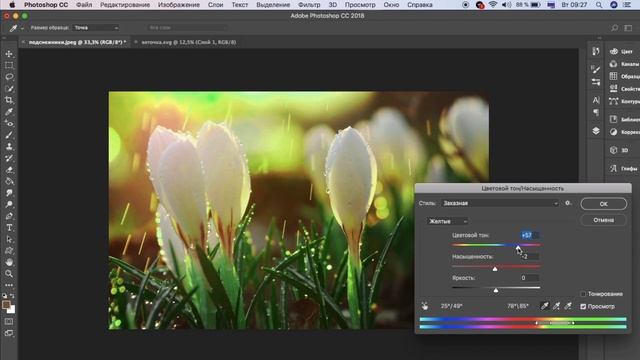Open the Adjustments panel (Коррекция)
This screenshot has width=640, height=360.
(624, 132)
